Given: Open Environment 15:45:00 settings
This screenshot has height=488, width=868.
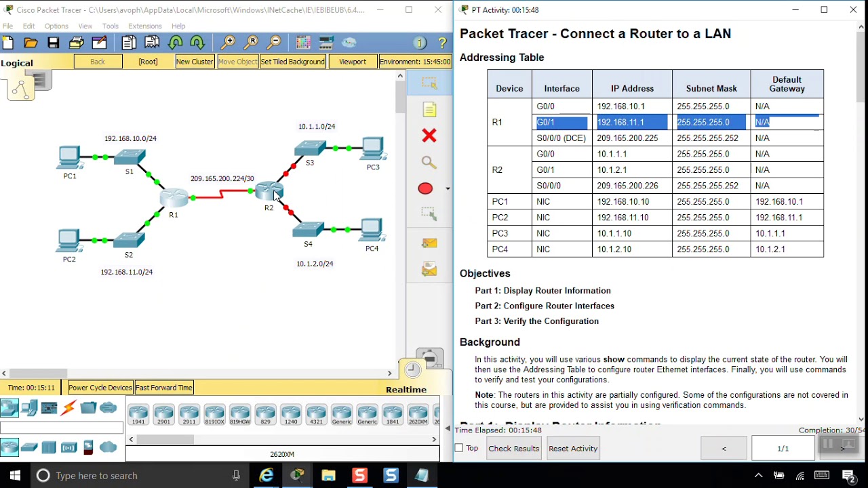Looking at the screenshot, I should [x=415, y=62].
